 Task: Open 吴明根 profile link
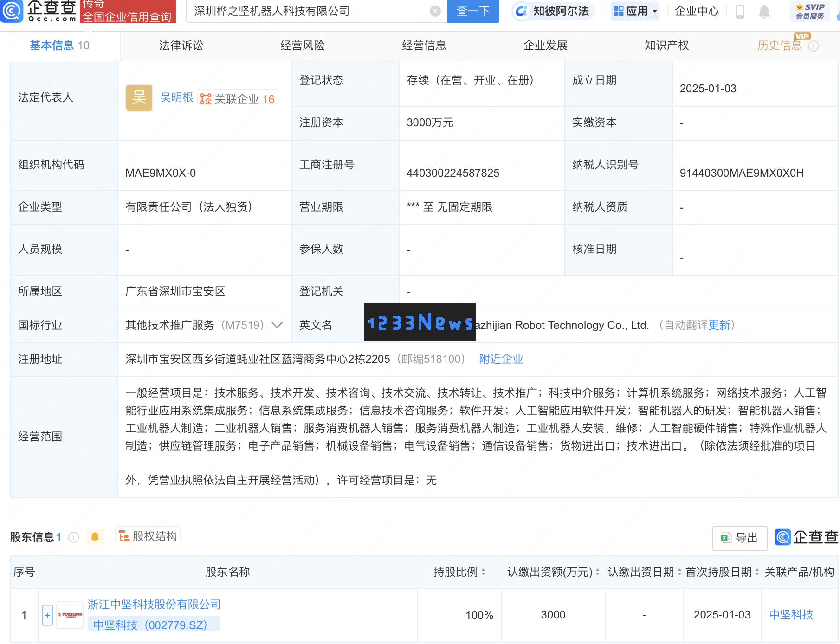(x=177, y=97)
